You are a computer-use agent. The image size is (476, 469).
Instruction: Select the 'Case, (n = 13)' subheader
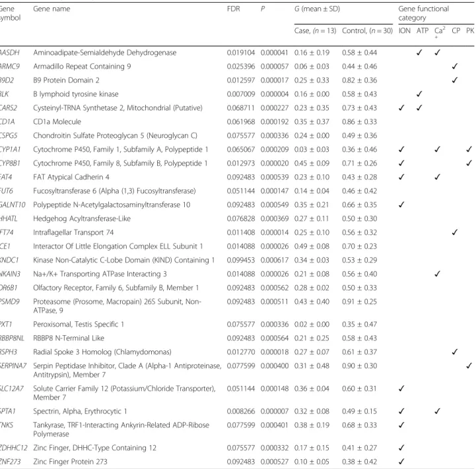[315, 31]
